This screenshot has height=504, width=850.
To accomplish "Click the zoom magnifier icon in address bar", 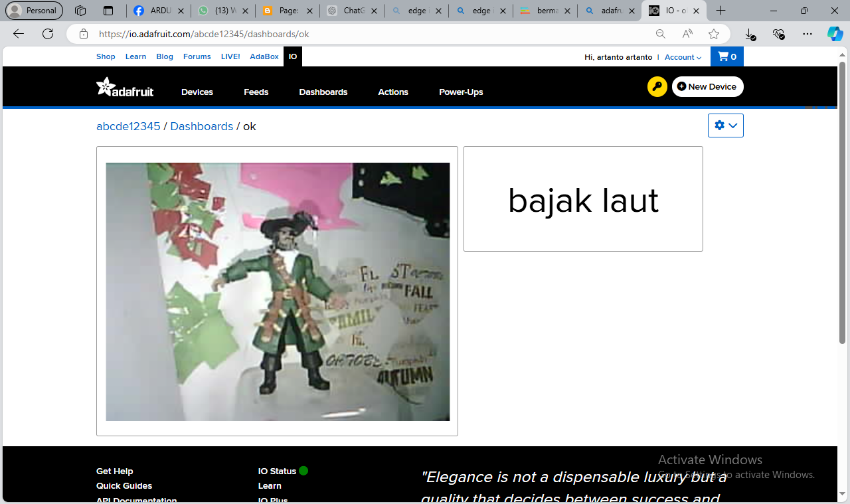I will tap(660, 34).
